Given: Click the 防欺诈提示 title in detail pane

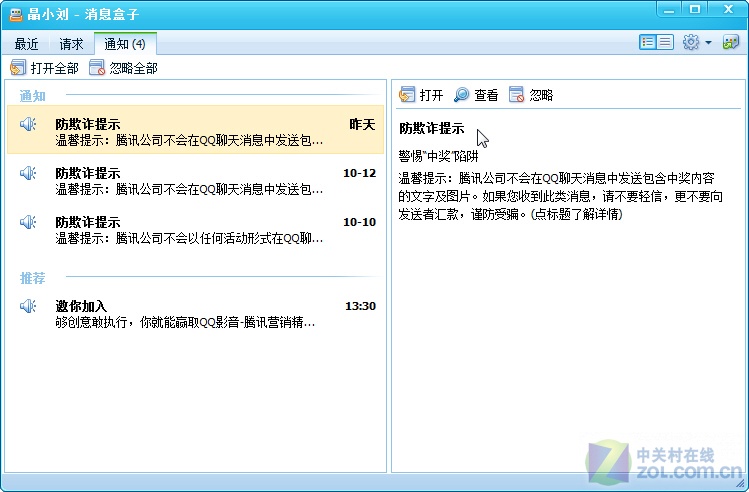Looking at the screenshot, I should pyautogui.click(x=431, y=128).
